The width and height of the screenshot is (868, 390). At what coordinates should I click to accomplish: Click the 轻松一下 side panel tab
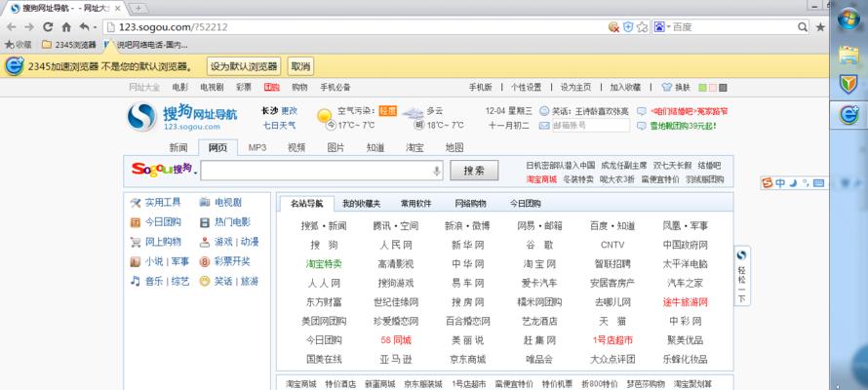click(x=742, y=276)
